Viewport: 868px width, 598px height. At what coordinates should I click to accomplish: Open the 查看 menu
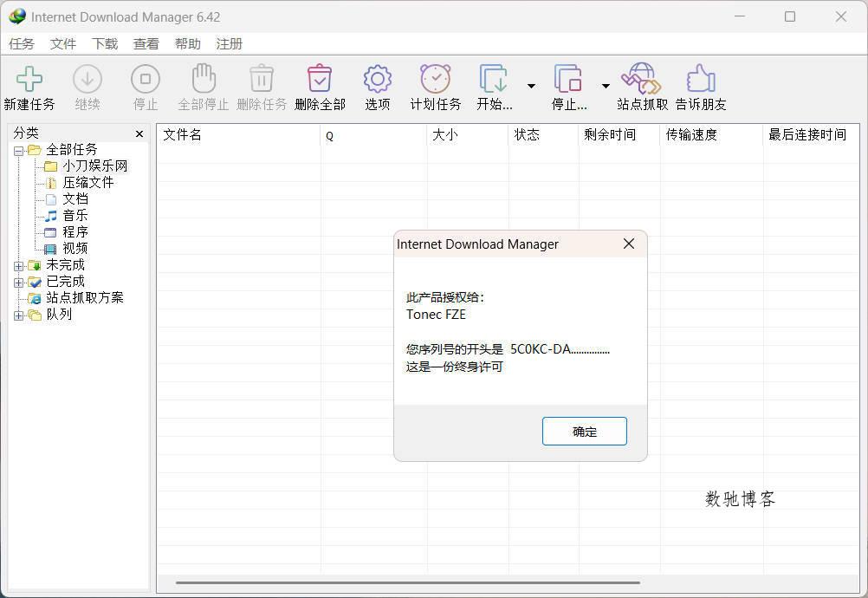(146, 43)
